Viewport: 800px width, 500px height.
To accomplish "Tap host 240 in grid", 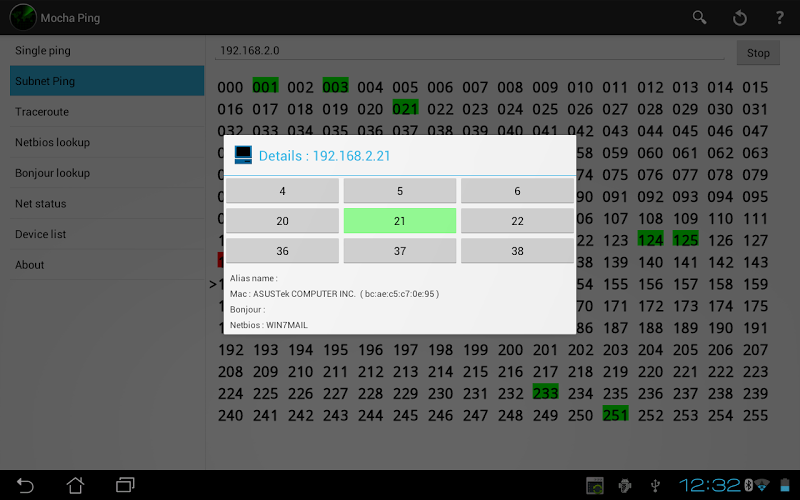I will (230, 415).
